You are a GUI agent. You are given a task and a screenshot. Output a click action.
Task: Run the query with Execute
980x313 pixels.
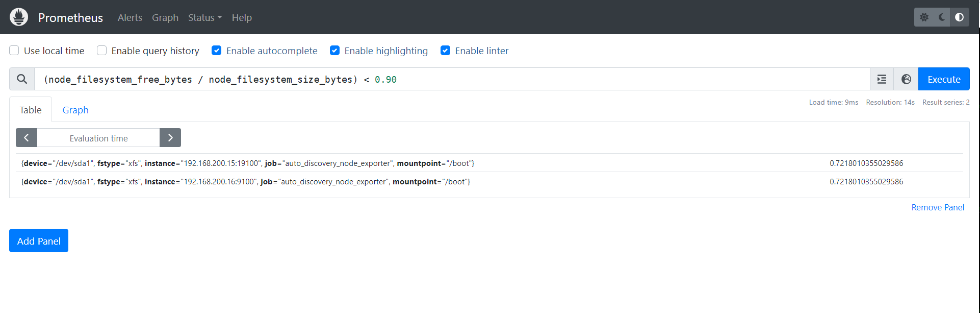(x=944, y=79)
